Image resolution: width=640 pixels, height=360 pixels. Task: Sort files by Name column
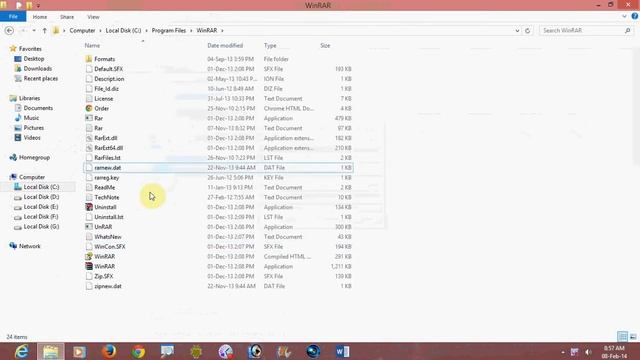click(92, 46)
